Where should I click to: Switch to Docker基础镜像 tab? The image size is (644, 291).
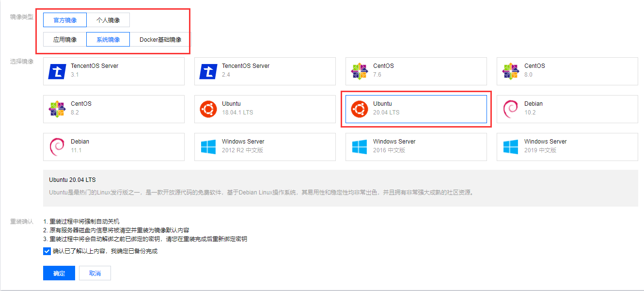coord(160,39)
